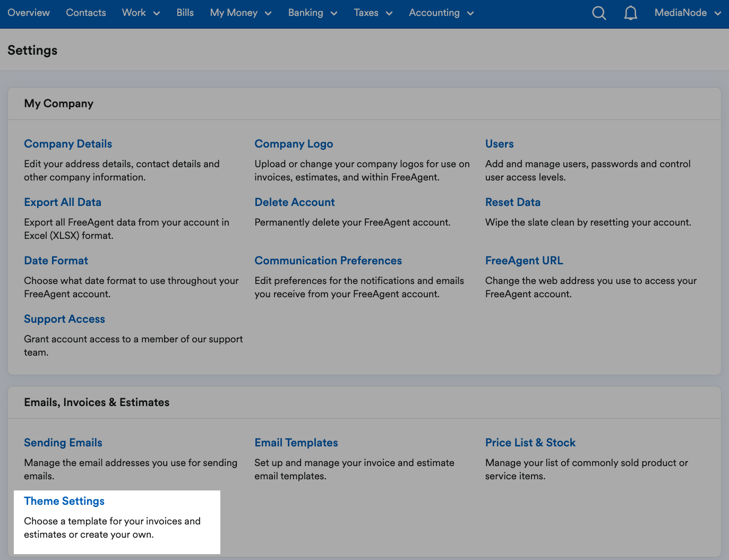Open Company Details settings
This screenshot has height=560, width=729.
point(68,144)
